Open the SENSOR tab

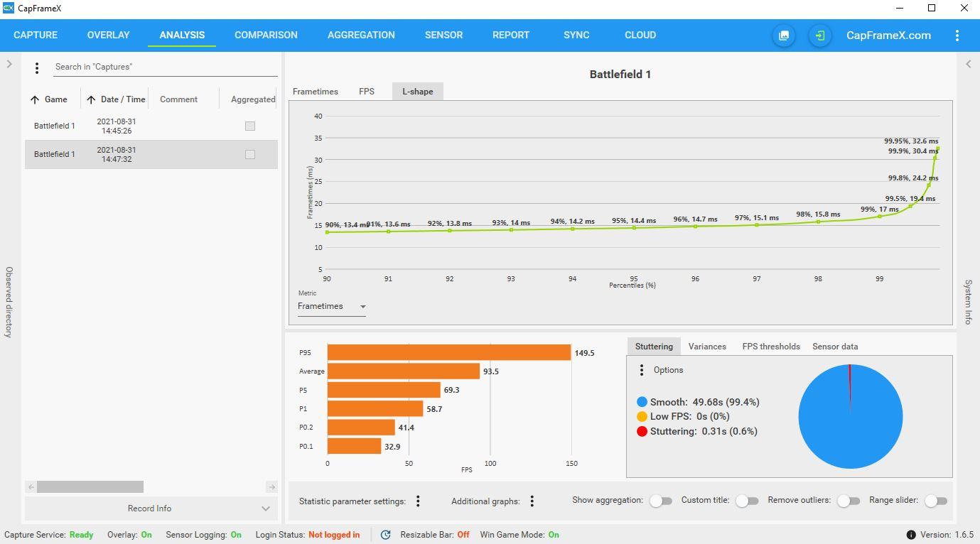443,35
